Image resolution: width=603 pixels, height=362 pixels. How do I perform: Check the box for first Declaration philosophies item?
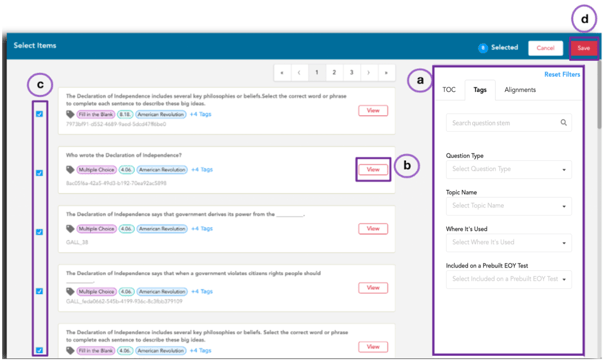pyautogui.click(x=39, y=114)
